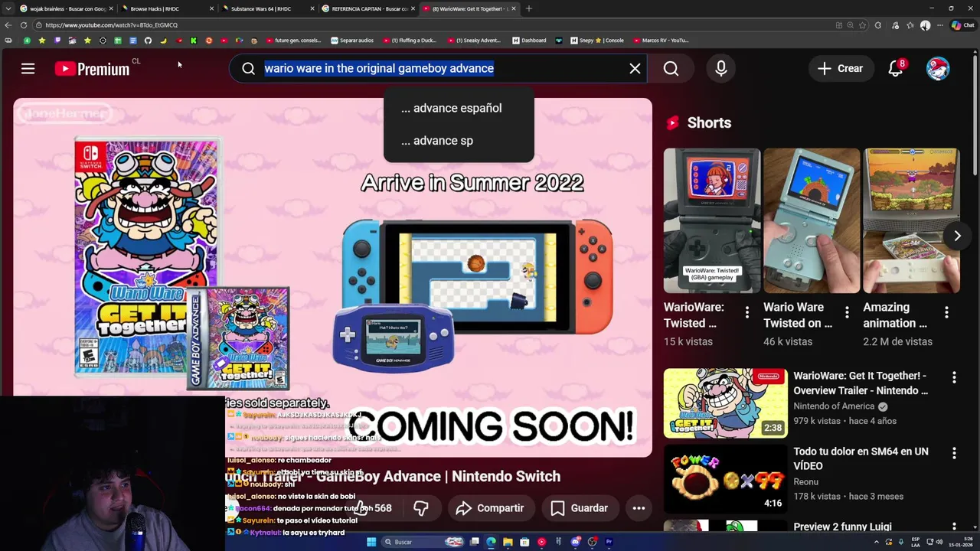980x551 pixels.
Task: Open more actions three-dot menu under video
Action: point(639,508)
